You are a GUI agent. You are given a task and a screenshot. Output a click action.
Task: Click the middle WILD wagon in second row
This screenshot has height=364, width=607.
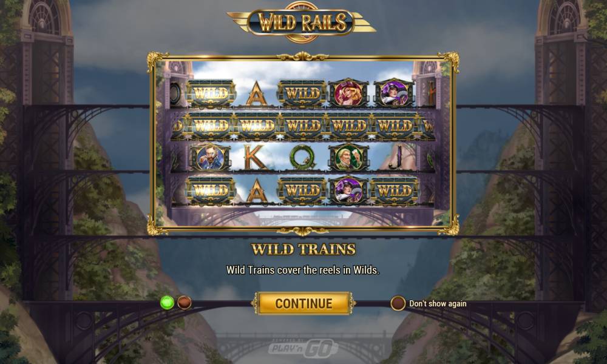[x=303, y=126]
